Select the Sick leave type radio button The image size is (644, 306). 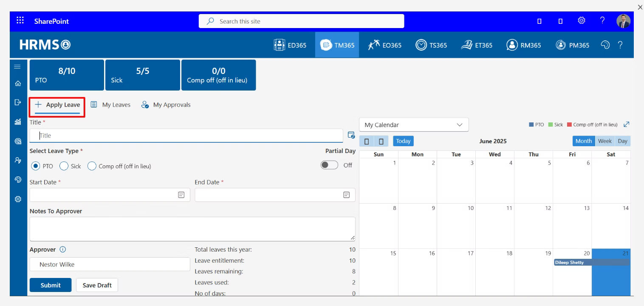pos(64,166)
